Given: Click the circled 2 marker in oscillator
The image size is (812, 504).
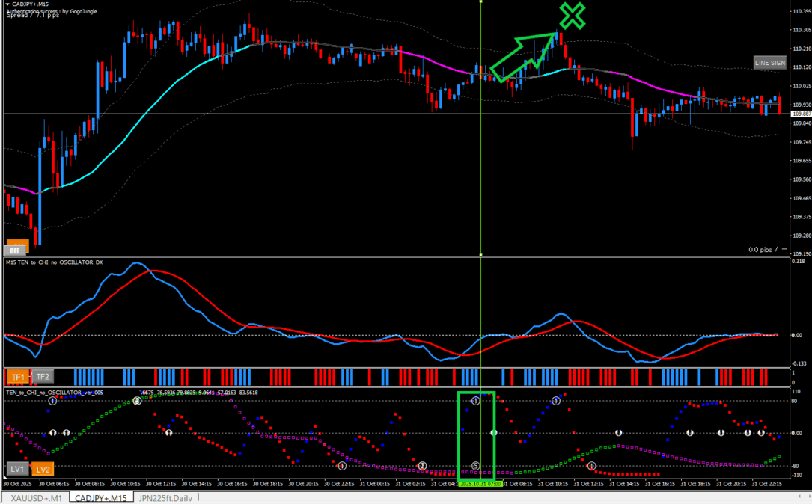Looking at the screenshot, I should (x=422, y=466).
